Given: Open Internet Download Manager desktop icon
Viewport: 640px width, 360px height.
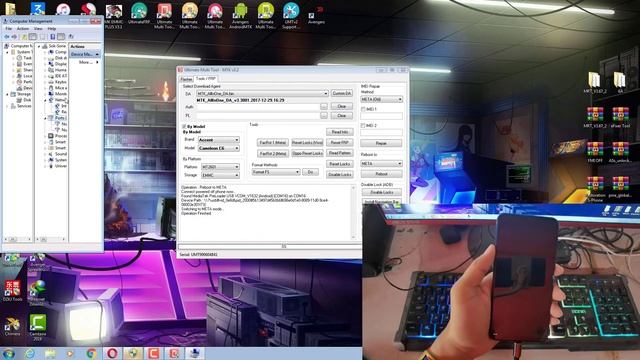Looking at the screenshot, I should click(37, 292).
